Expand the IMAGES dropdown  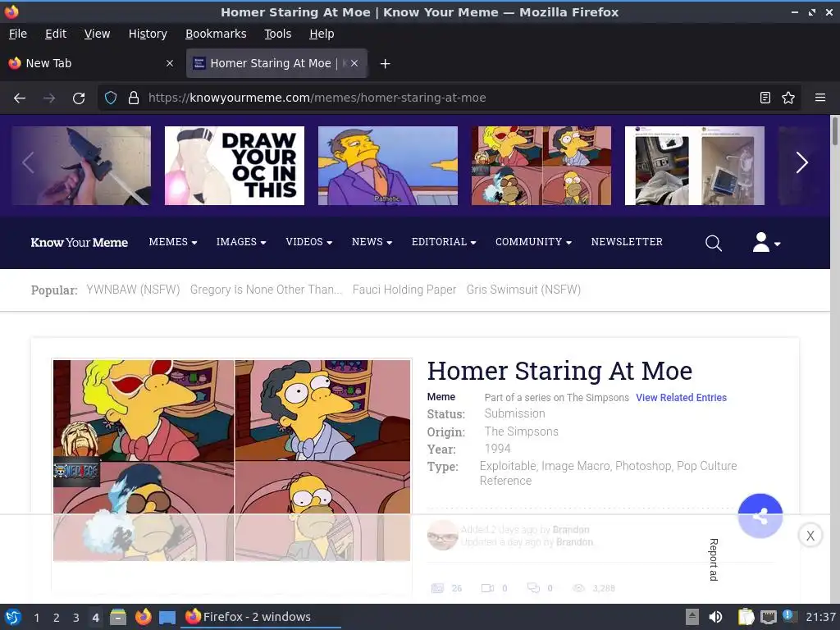point(241,242)
